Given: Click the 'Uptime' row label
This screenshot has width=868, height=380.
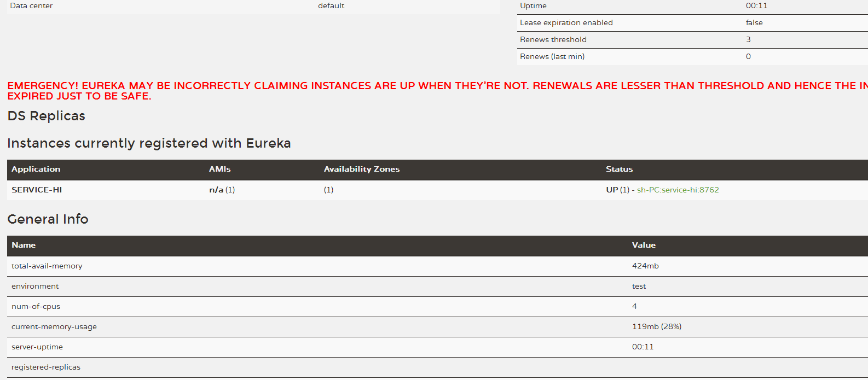Looking at the screenshot, I should pyautogui.click(x=533, y=5).
